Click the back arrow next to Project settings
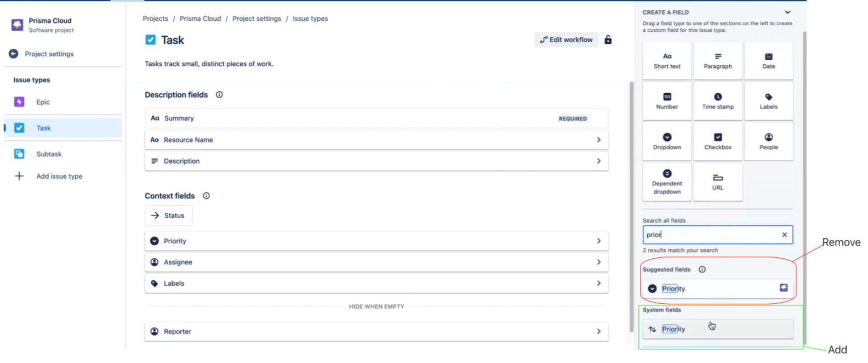This screenshot has width=868, height=363. click(x=14, y=54)
